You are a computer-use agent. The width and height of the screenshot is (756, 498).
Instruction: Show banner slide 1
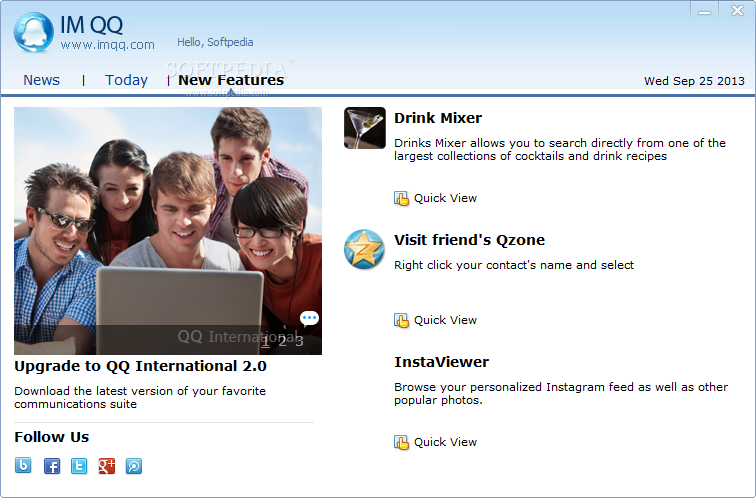tap(265, 341)
